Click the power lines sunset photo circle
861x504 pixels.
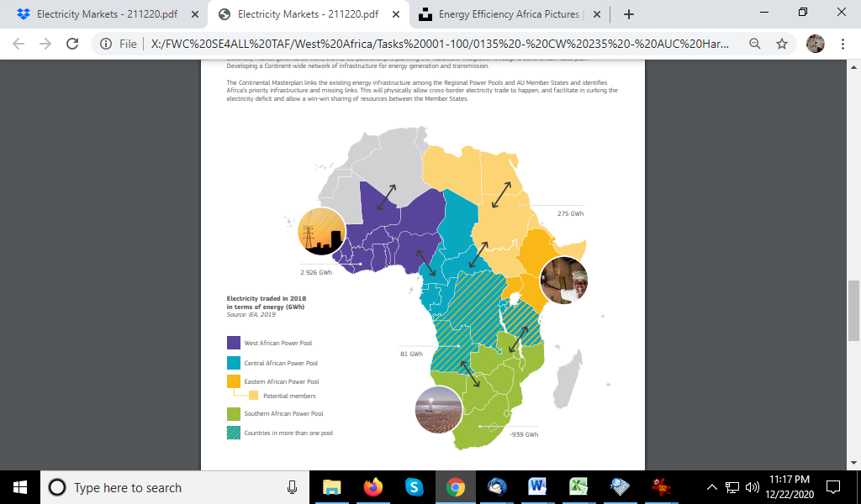click(322, 232)
